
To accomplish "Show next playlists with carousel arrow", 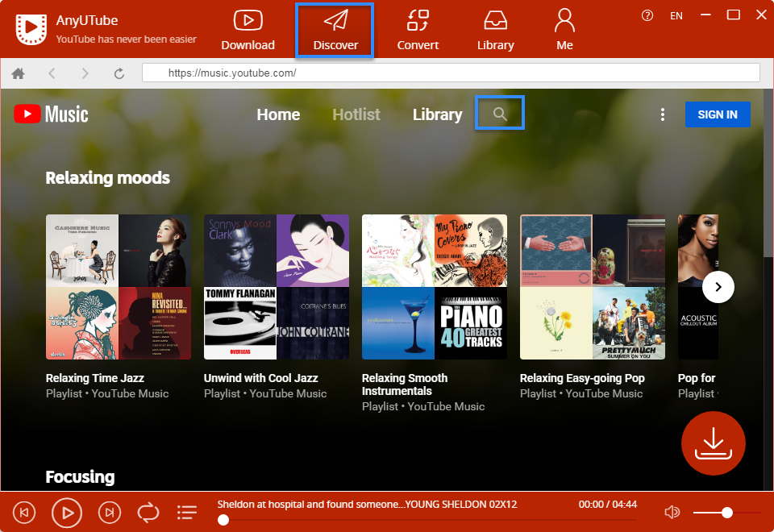I will click(718, 287).
